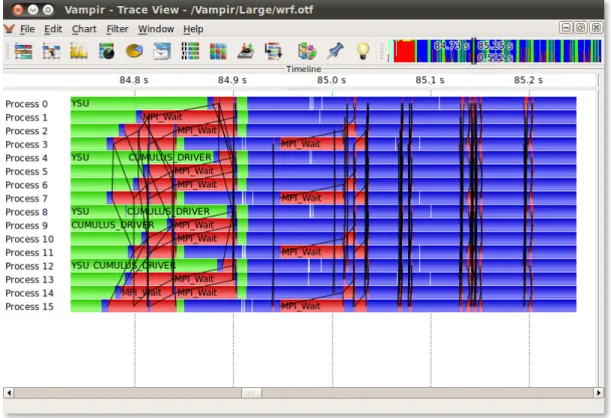Click the left arrow of horizontal scrollbar
The image size is (611, 418).
click(9, 392)
